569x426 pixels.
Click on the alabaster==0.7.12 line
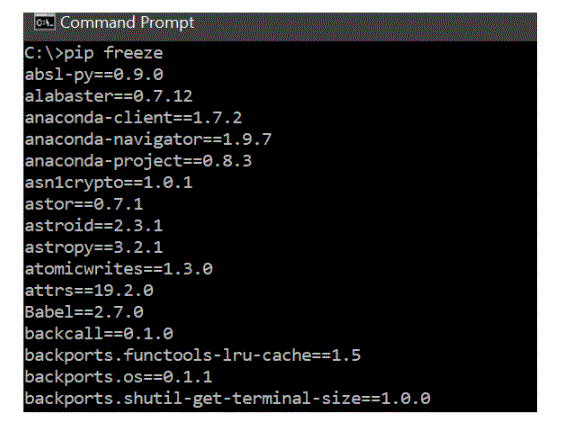(109, 96)
